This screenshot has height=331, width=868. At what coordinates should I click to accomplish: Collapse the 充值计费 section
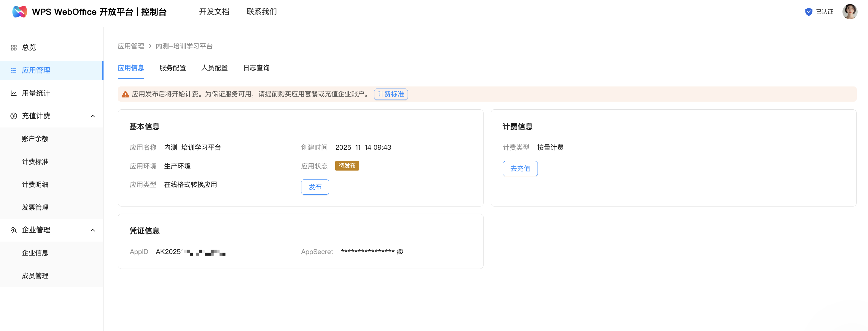click(x=93, y=116)
